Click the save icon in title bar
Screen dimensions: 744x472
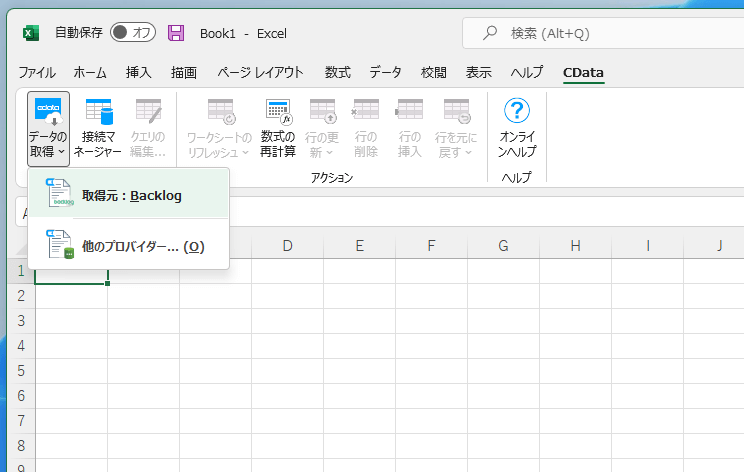click(177, 33)
